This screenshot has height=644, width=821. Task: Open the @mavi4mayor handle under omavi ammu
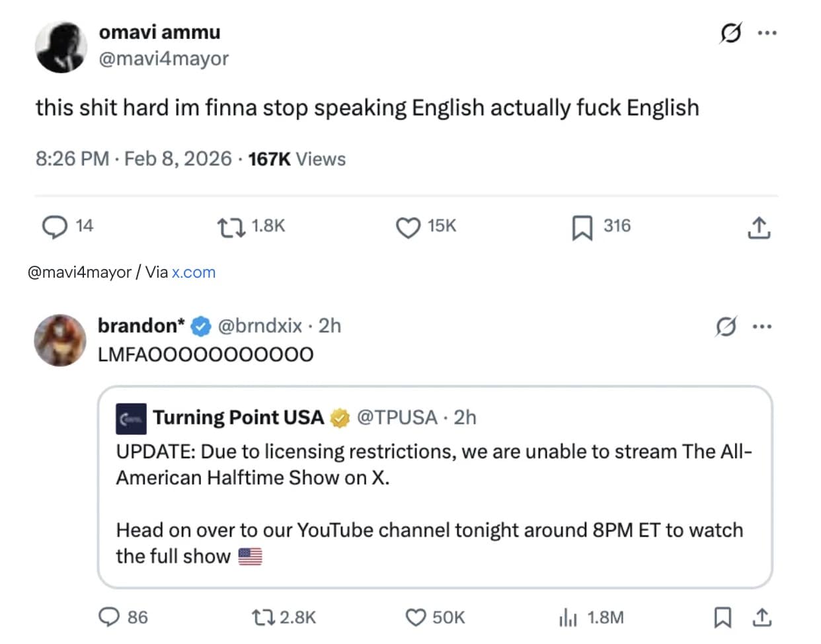tap(163, 59)
